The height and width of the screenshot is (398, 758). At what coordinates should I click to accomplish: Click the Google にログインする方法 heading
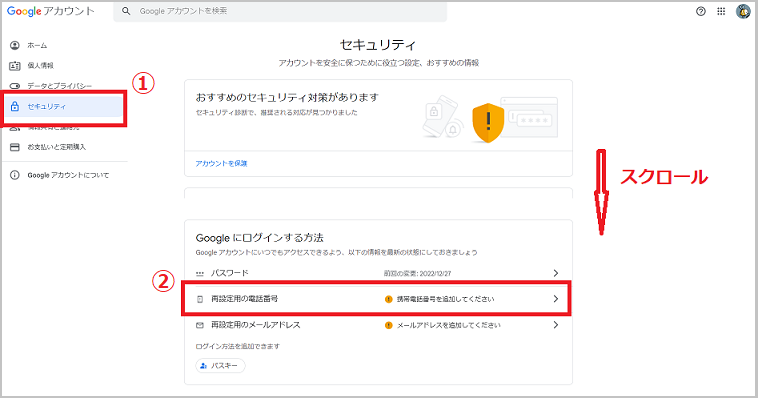tap(260, 238)
